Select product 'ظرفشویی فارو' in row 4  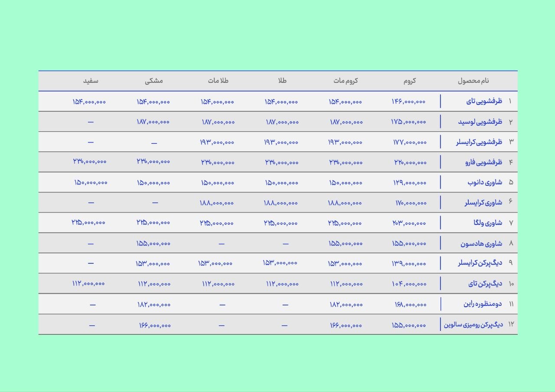pos(483,162)
